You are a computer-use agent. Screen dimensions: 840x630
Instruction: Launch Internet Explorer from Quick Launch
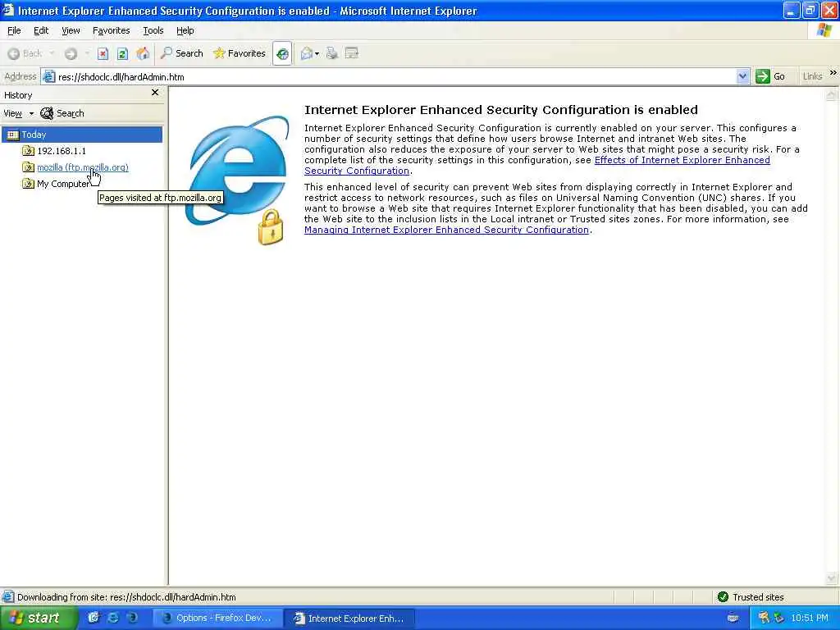[x=113, y=618]
